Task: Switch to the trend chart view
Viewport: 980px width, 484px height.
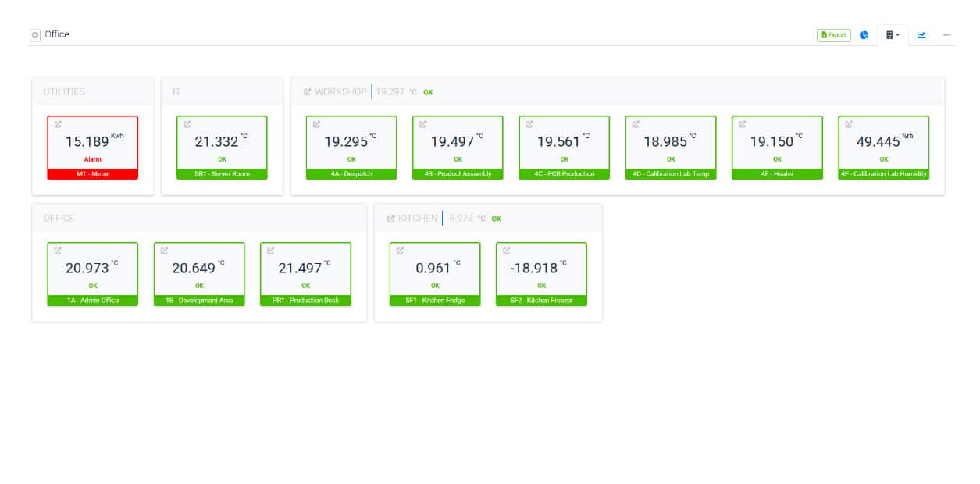Action: click(x=921, y=35)
